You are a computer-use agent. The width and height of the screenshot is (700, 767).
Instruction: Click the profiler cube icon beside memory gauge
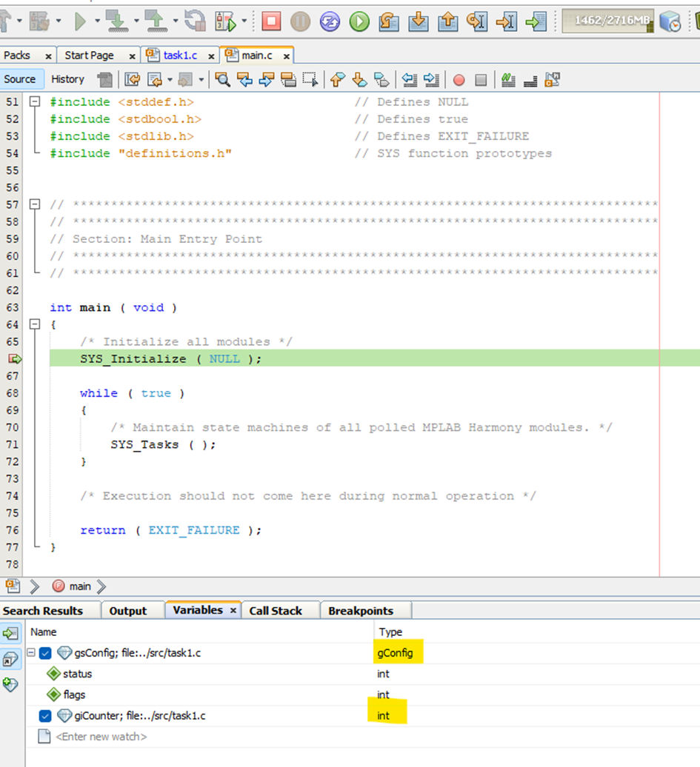670,21
